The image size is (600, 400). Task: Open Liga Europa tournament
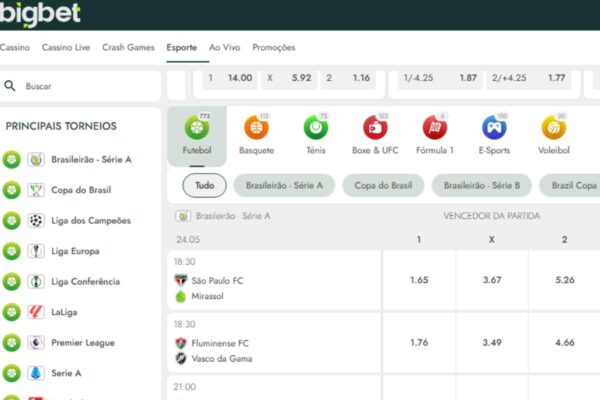coord(75,251)
